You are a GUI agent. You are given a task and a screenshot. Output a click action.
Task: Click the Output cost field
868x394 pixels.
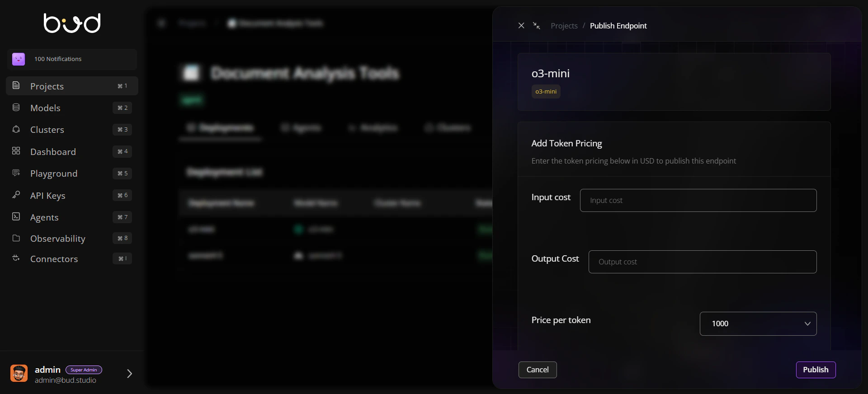click(703, 262)
